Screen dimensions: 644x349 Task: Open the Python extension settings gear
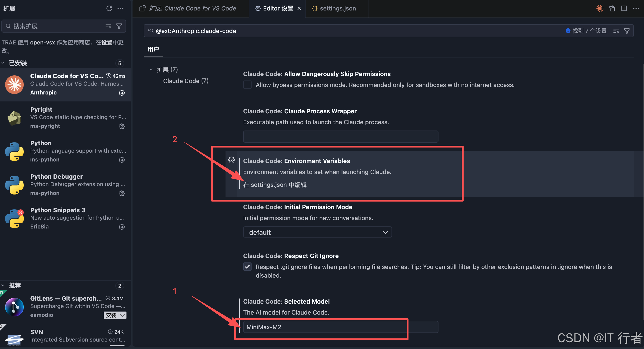coord(122,160)
